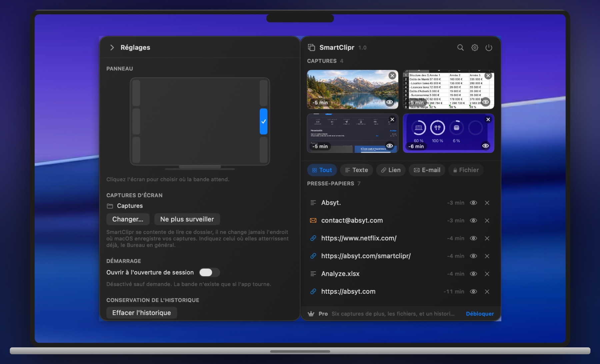The height and width of the screenshot is (364, 600).
Task: Remove the mountain lake capture thumbnail
Action: [x=392, y=76]
